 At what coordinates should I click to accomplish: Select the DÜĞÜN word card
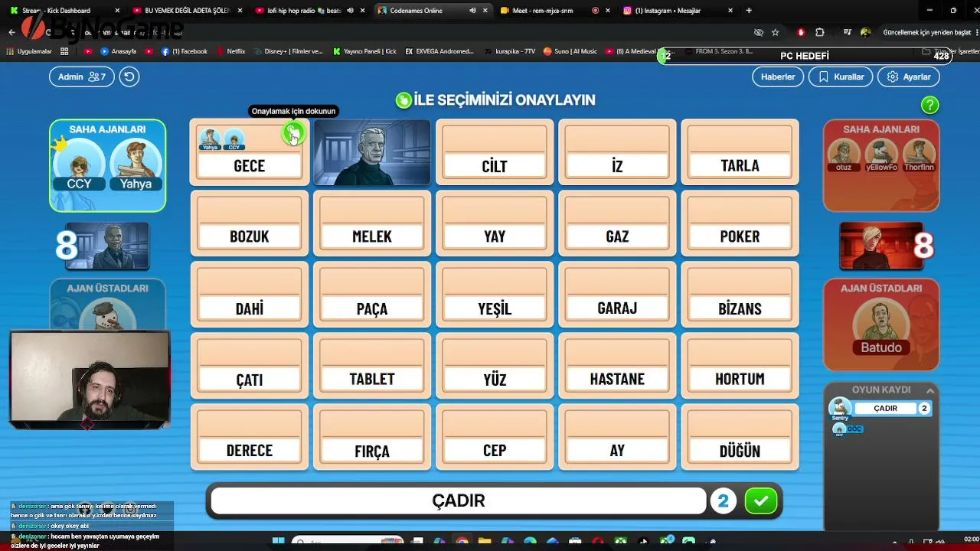(740, 437)
